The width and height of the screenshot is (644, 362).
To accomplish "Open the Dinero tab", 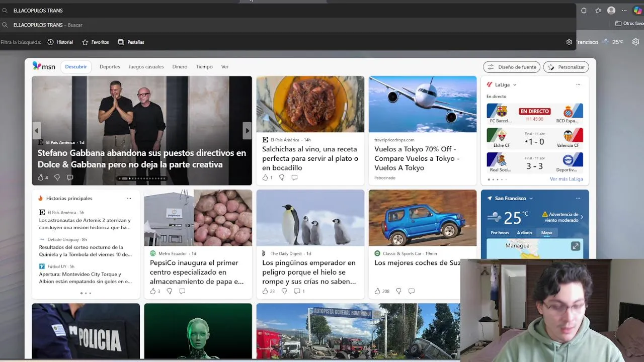I will pyautogui.click(x=180, y=67).
